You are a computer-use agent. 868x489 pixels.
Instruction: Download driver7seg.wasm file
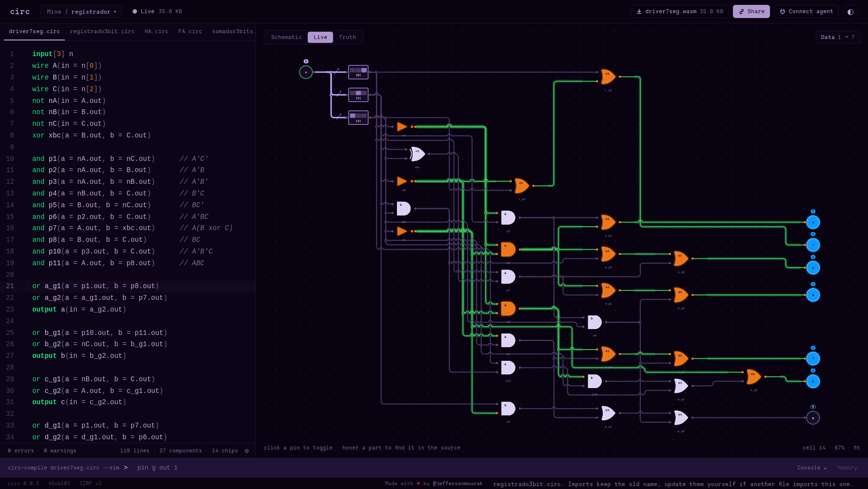pos(679,12)
